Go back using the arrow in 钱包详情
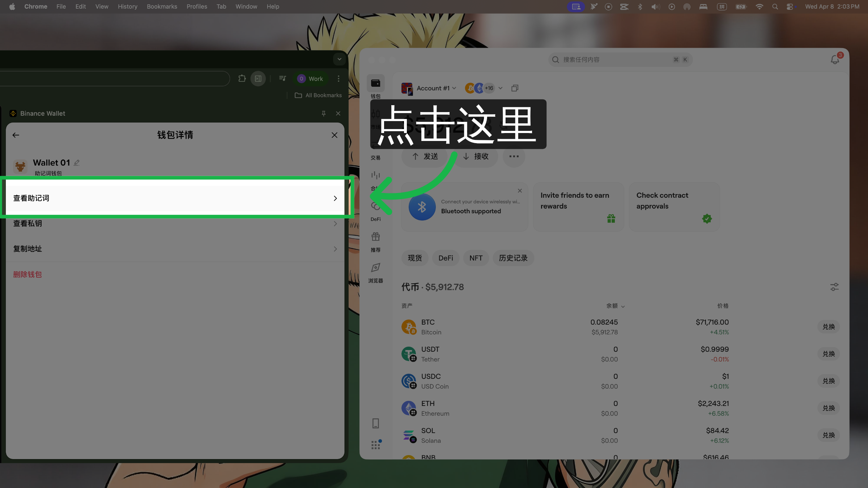This screenshot has width=868, height=488. [x=16, y=135]
